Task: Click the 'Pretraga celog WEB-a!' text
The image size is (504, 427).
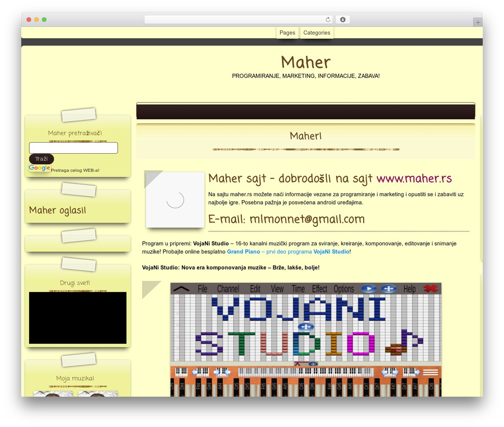Action: [75, 170]
